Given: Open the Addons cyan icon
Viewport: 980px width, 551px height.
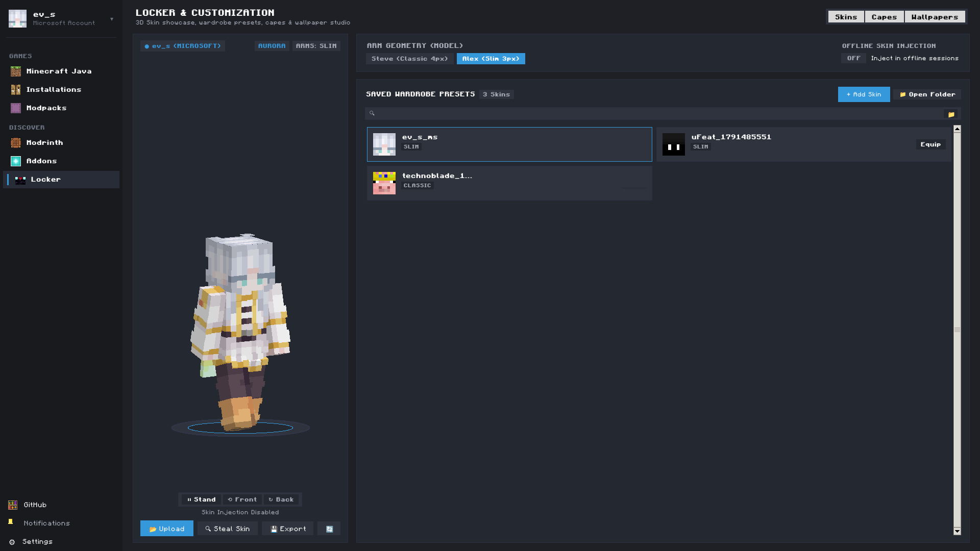Looking at the screenshot, I should (x=16, y=161).
